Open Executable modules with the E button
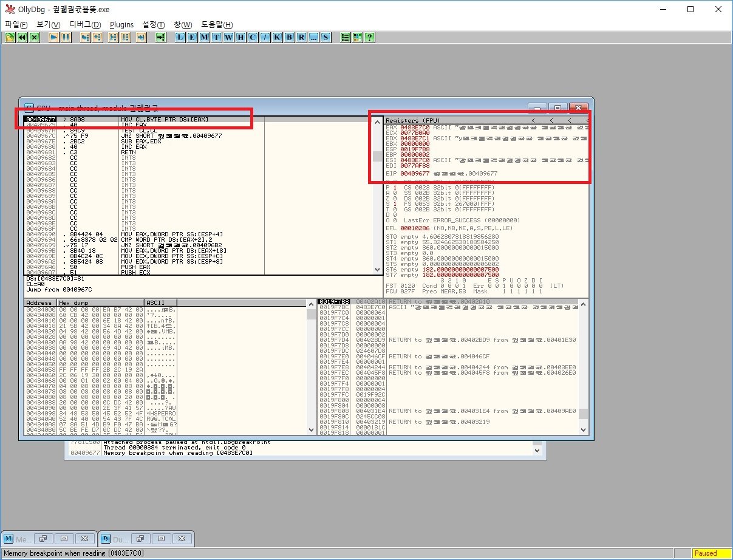 pyautogui.click(x=192, y=37)
